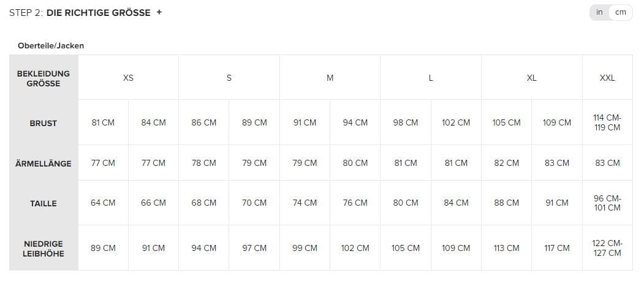Viewport: 644px width, 281px height.
Task: Click the Ärmellänge row label
Action: click(x=44, y=163)
